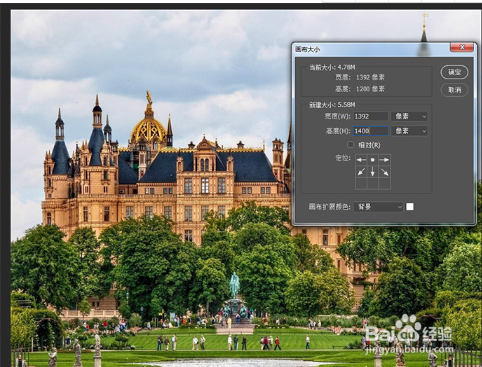Open the width unit 像素 dropdown
The image size is (482, 367).
tap(409, 116)
